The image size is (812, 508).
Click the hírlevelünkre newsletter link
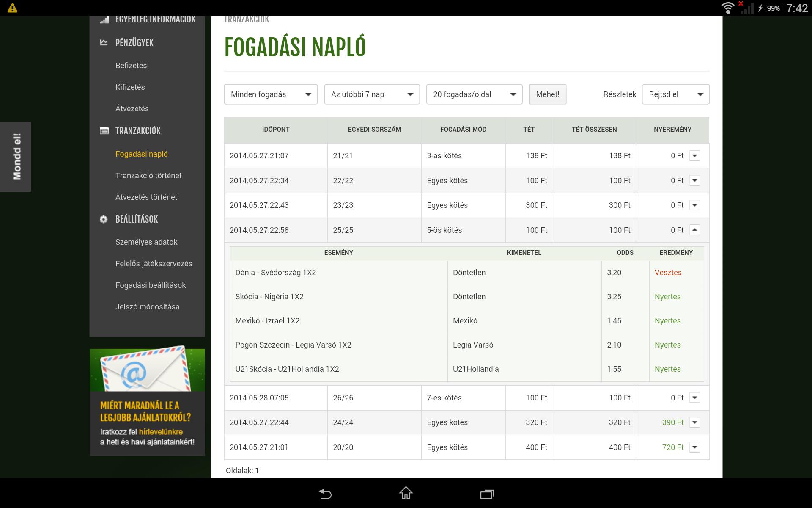[161, 432]
